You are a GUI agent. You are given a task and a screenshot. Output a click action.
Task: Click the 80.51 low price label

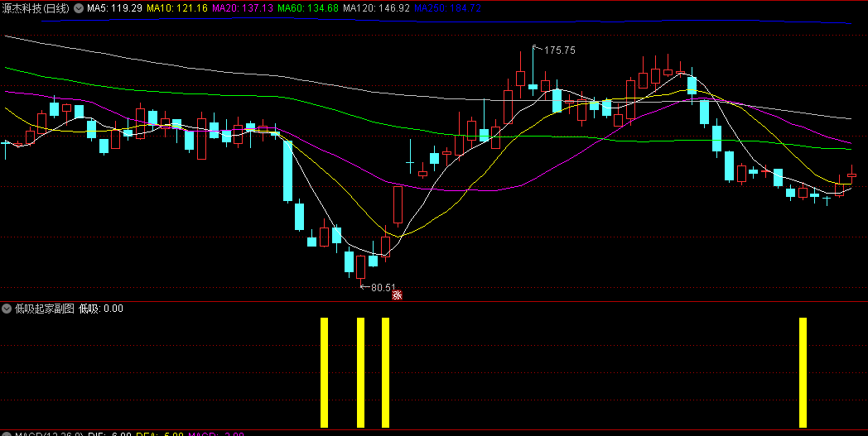(x=383, y=288)
